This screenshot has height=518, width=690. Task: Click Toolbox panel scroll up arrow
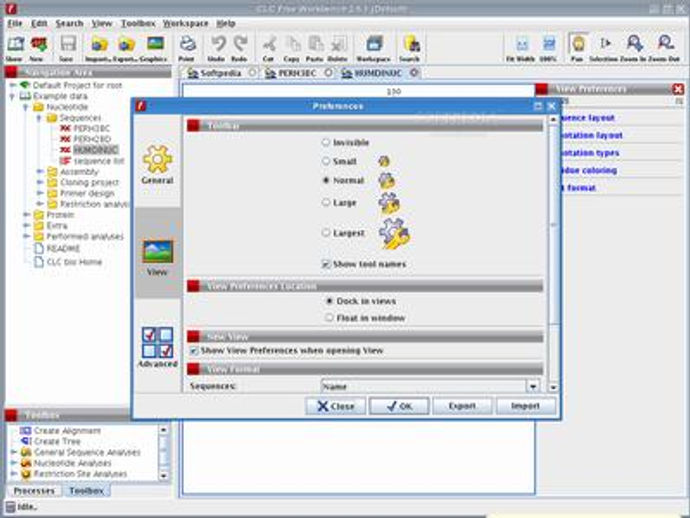[163, 430]
